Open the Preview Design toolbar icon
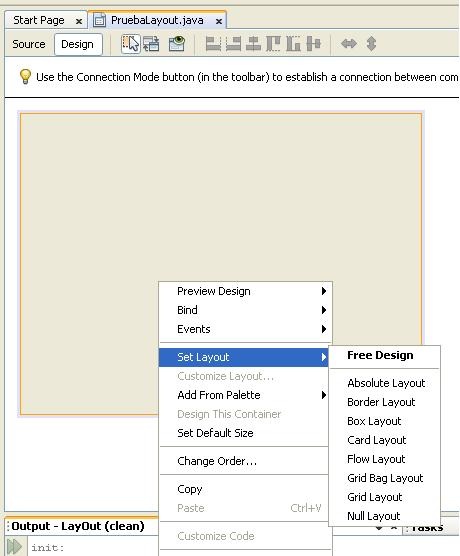The height and width of the screenshot is (556, 460). point(177,44)
